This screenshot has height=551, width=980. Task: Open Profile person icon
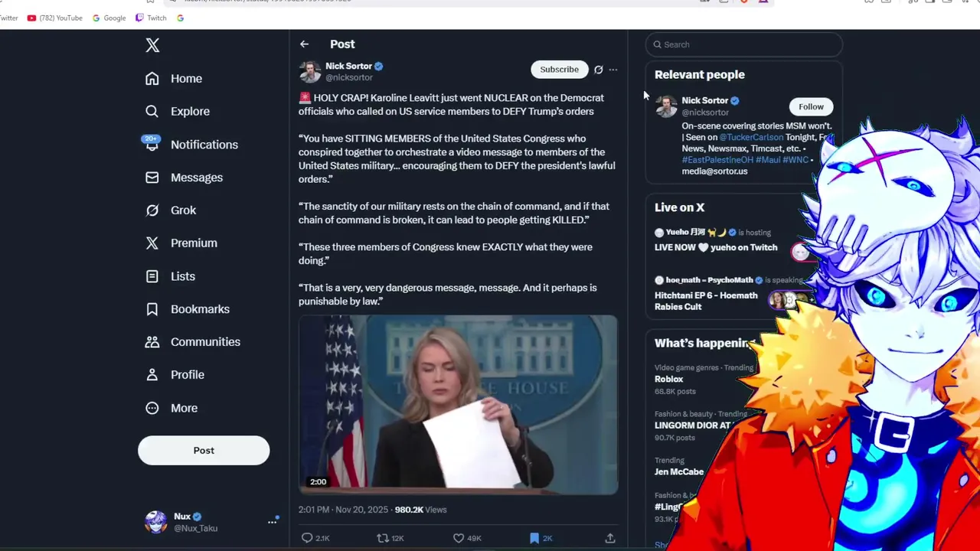(152, 375)
